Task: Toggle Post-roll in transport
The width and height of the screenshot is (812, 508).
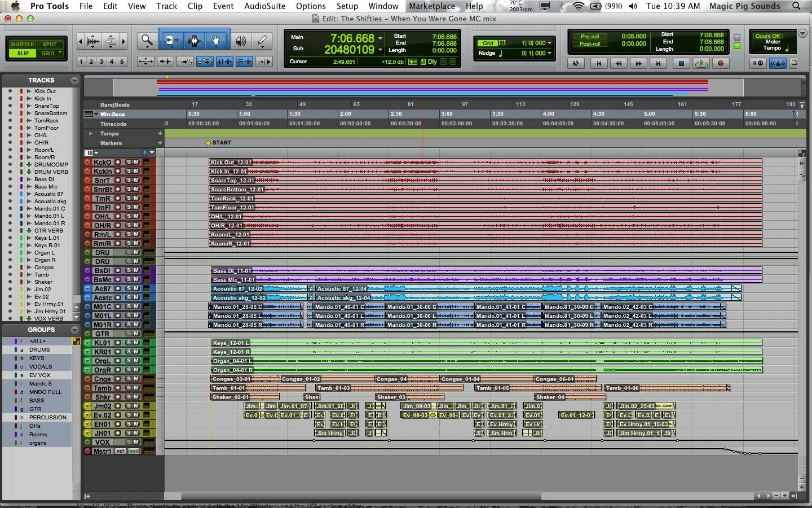Action: pos(590,43)
